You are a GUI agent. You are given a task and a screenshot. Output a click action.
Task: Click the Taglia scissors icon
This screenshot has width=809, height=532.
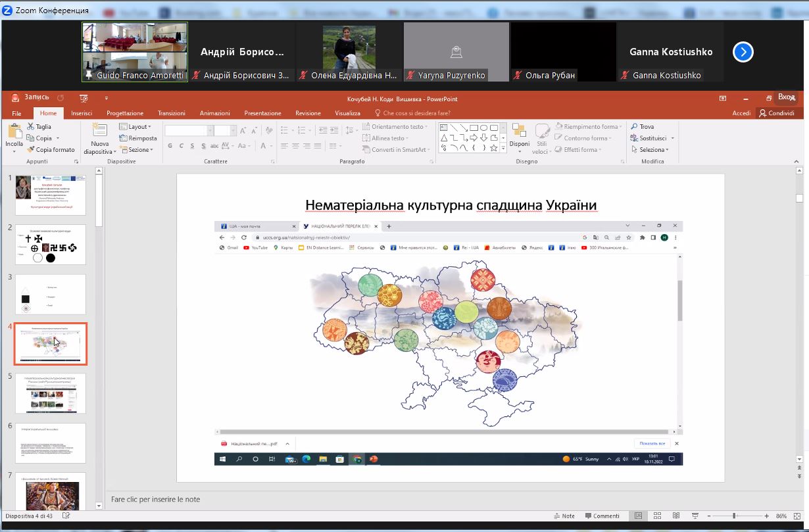[x=30, y=127]
